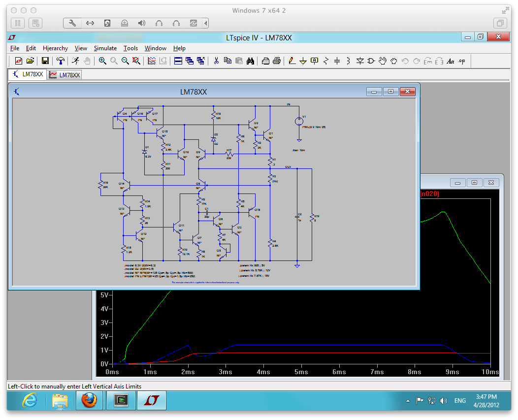Select the Drag hand tool
The image size is (518, 420).
click(x=394, y=61)
